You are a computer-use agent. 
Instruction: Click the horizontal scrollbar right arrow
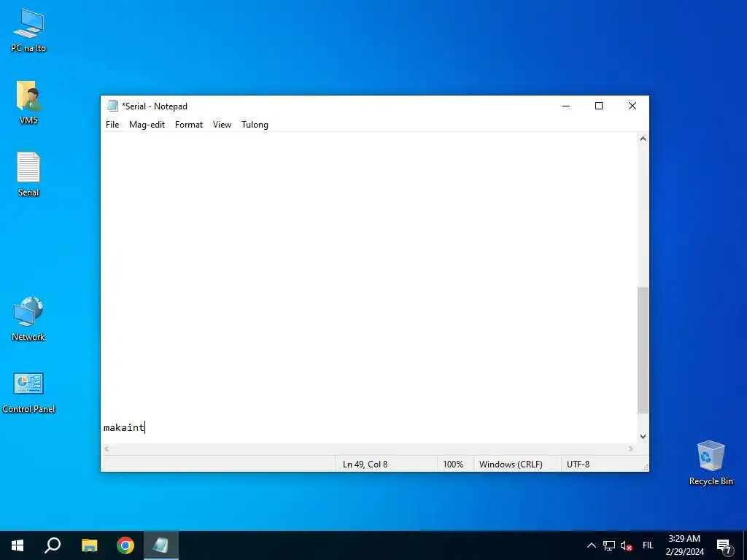pos(631,448)
